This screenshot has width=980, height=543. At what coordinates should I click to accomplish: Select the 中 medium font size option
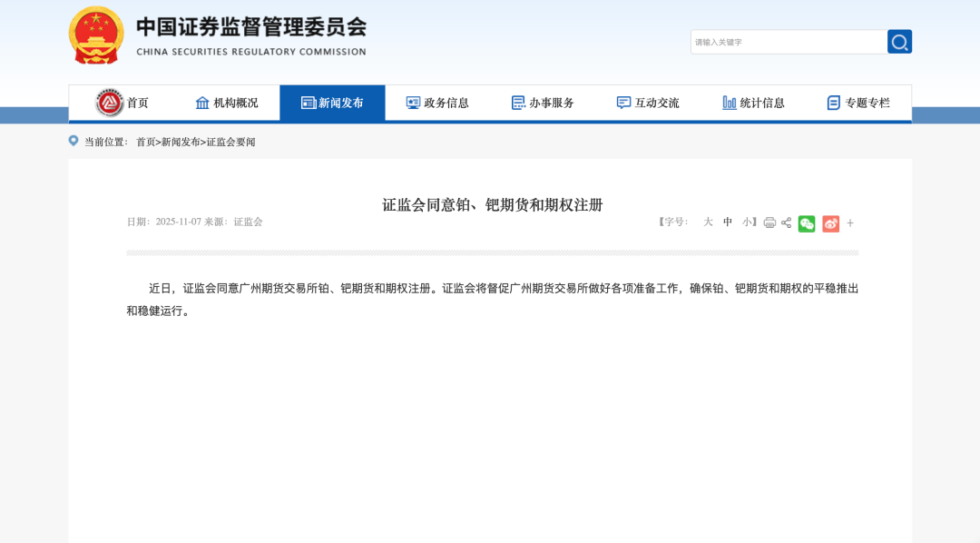[727, 222]
